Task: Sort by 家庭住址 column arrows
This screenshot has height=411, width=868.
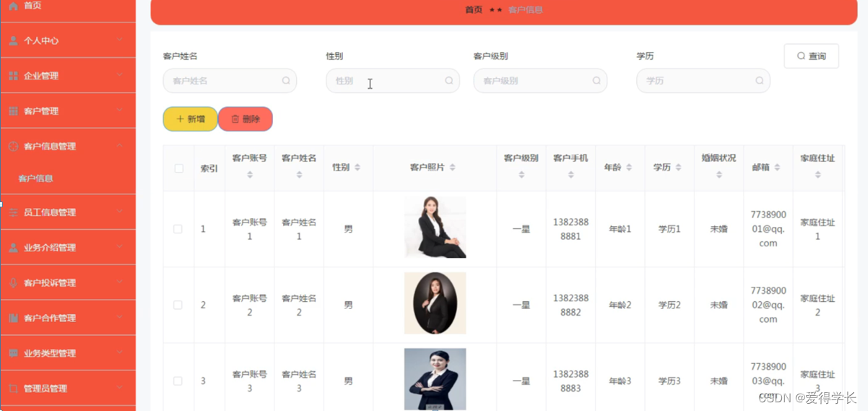Action: (x=817, y=175)
